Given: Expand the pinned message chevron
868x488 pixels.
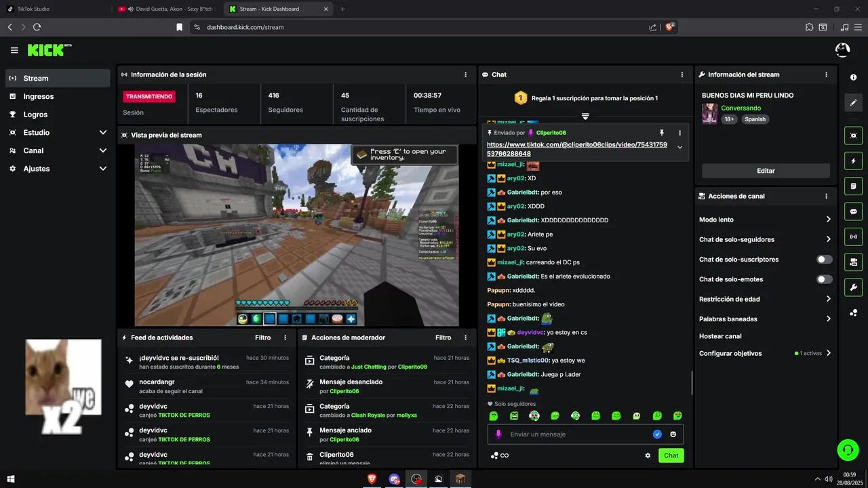Looking at the screenshot, I should [679, 148].
